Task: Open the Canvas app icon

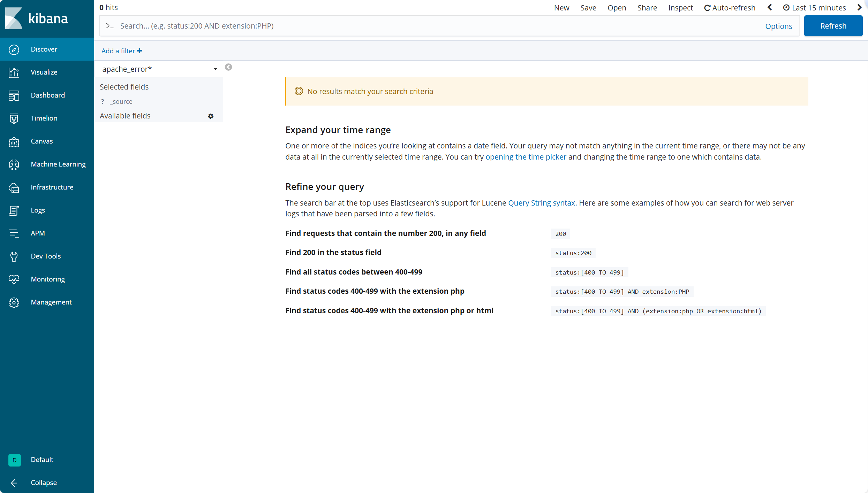Action: 14,141
